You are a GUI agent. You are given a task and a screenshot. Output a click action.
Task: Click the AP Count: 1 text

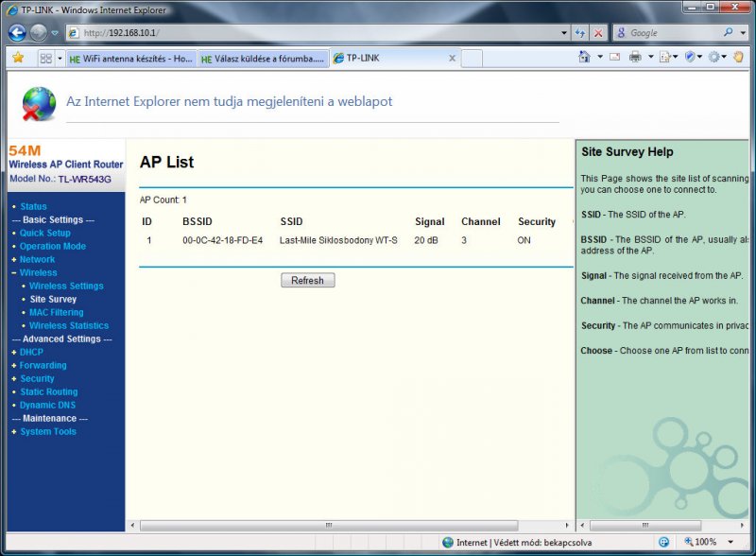(x=163, y=200)
